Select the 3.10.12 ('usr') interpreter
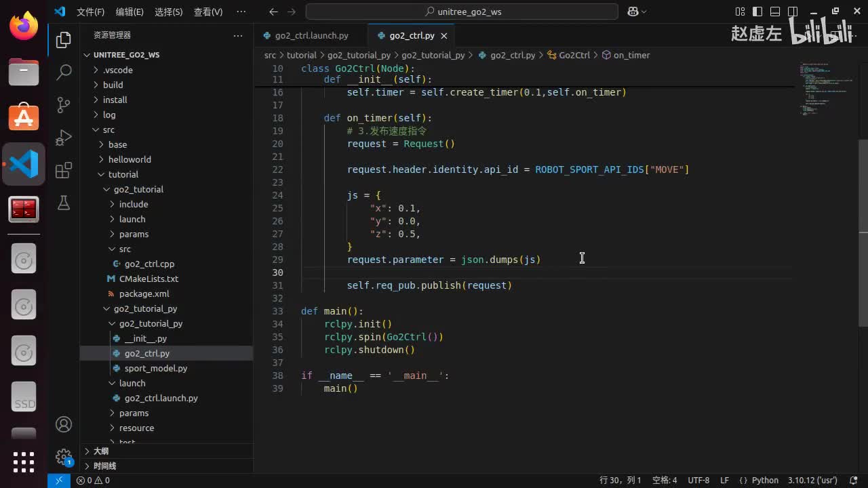The height and width of the screenshot is (488, 868). [x=812, y=480]
